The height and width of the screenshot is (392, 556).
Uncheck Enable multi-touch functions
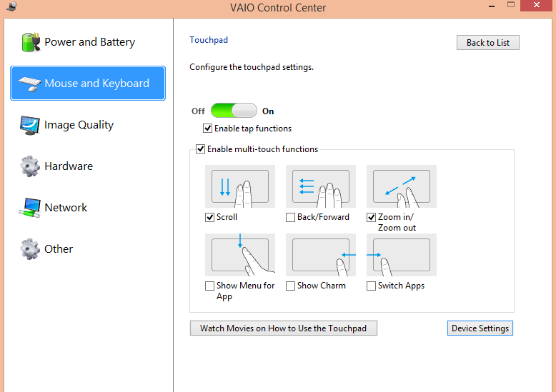200,149
